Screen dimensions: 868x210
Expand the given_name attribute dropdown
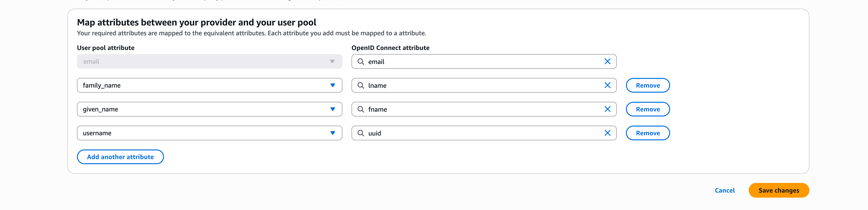coord(333,109)
